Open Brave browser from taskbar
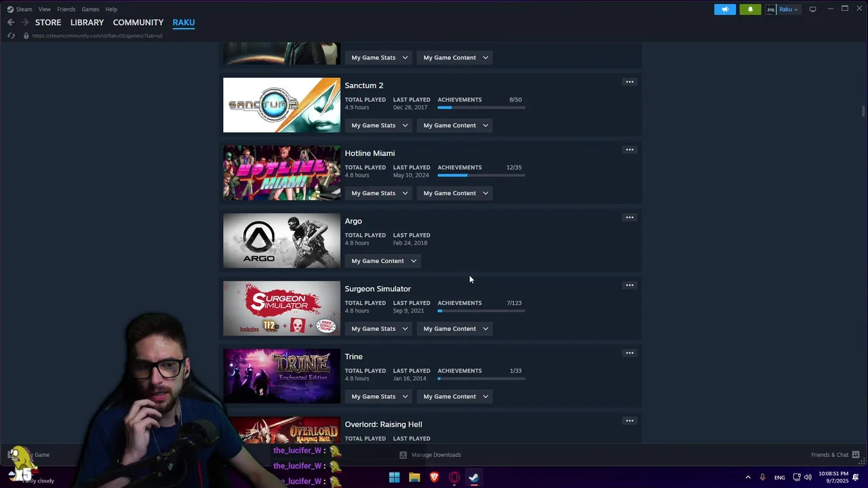The image size is (868, 488). 434,477
